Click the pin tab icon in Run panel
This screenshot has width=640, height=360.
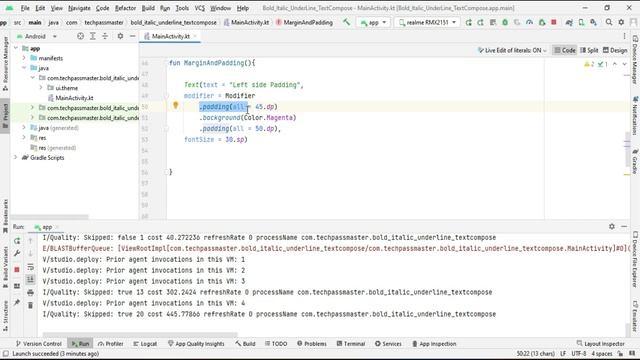pyautogui.click(x=17, y=302)
